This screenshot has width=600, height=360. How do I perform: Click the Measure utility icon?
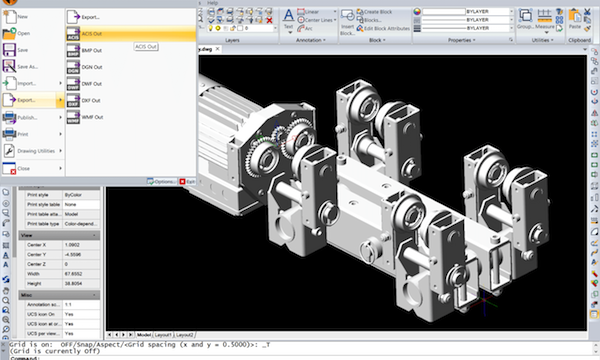click(x=545, y=19)
